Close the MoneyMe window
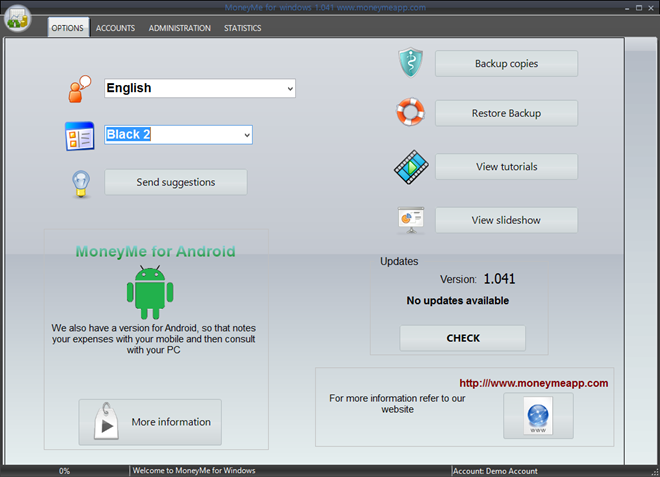The height and width of the screenshot is (477, 660). click(651, 8)
